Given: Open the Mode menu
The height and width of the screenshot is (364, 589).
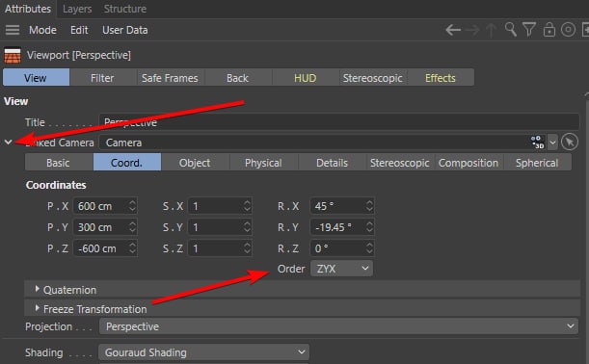Looking at the screenshot, I should pyautogui.click(x=42, y=30).
